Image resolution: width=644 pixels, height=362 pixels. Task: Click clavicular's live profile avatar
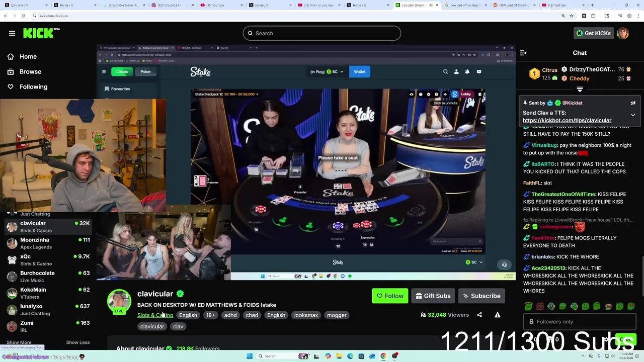pyautogui.click(x=119, y=301)
